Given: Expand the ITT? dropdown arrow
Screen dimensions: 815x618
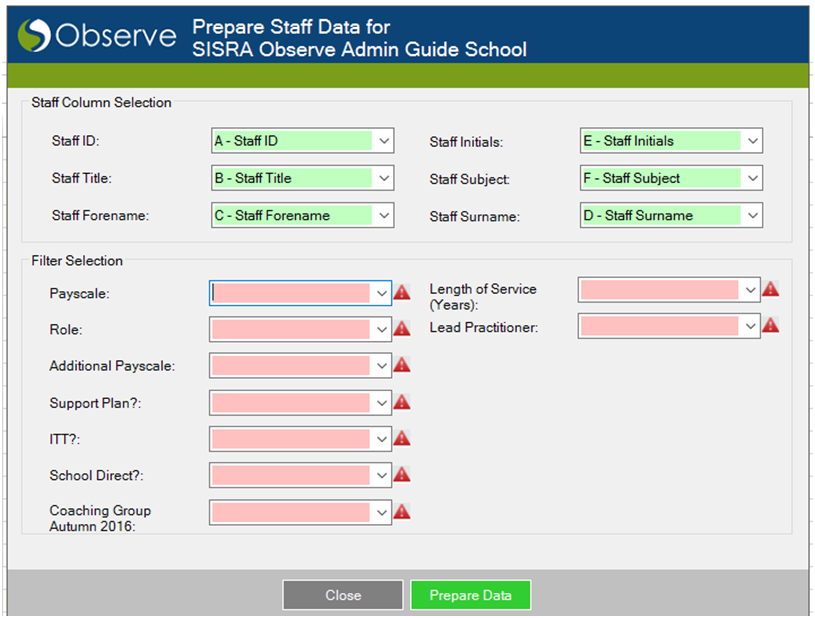Looking at the screenshot, I should pos(382,439).
